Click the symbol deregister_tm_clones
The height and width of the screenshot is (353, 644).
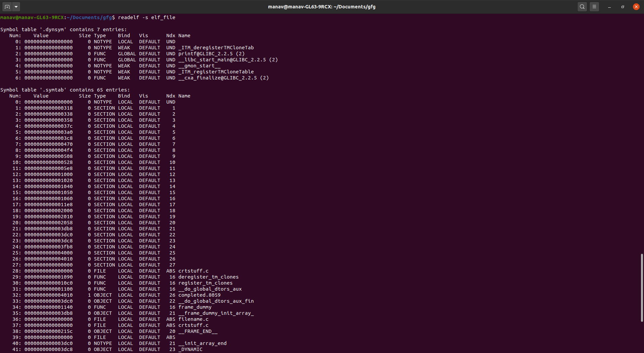click(x=209, y=277)
